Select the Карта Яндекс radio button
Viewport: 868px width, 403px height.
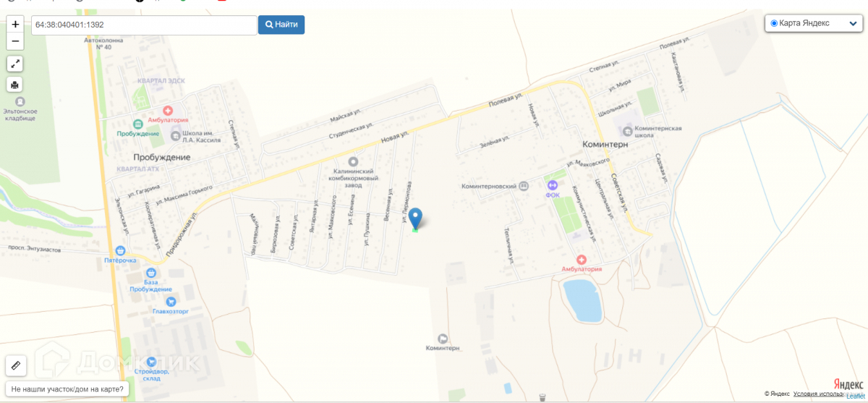click(774, 23)
